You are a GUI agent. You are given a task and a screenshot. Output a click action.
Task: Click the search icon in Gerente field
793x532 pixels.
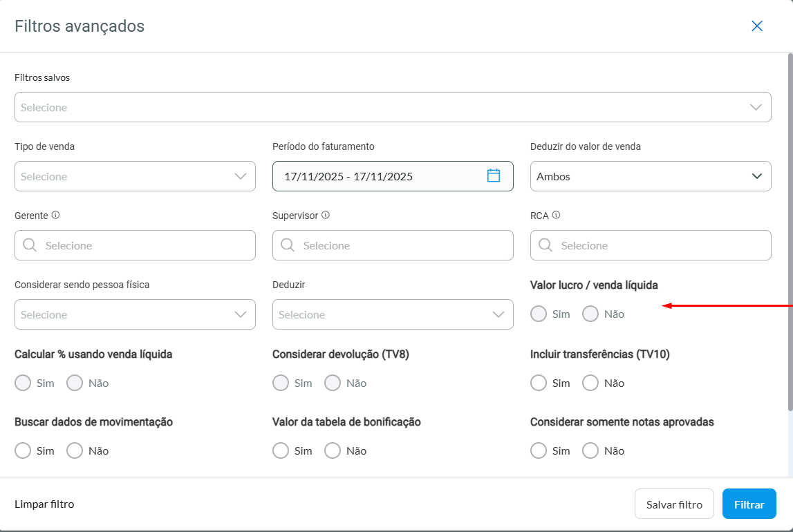pyautogui.click(x=30, y=245)
